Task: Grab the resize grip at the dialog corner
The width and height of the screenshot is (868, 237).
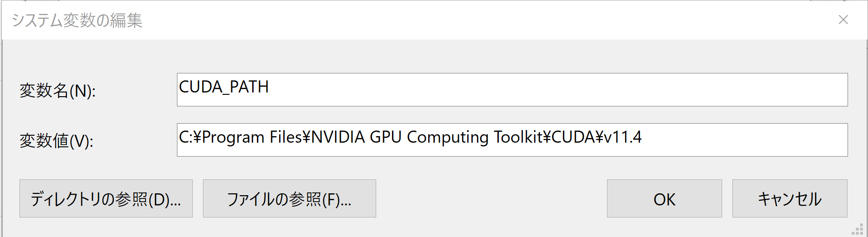Action: point(857,230)
